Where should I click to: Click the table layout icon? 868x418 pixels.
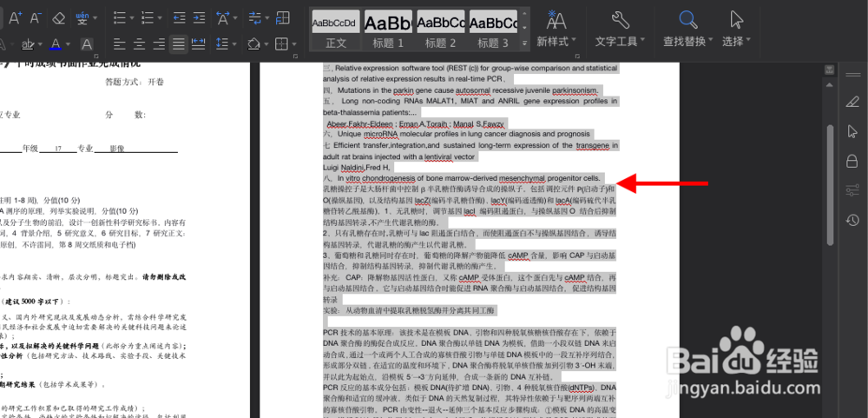[282, 17]
